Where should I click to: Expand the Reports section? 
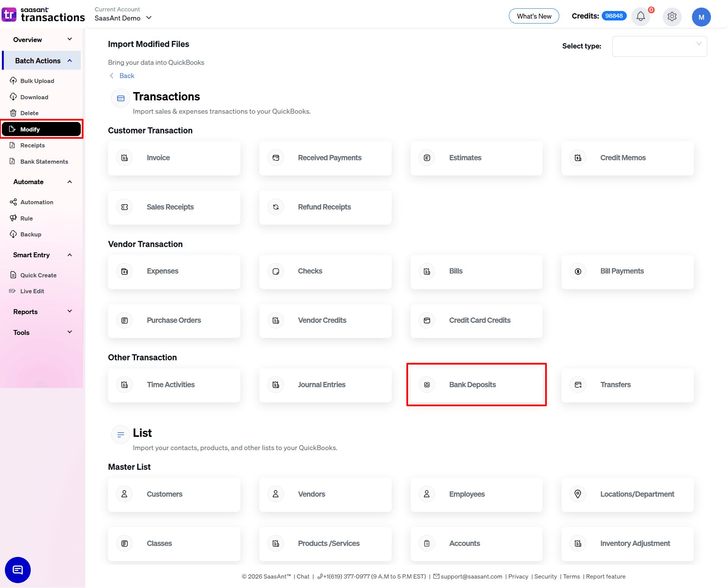tap(41, 311)
